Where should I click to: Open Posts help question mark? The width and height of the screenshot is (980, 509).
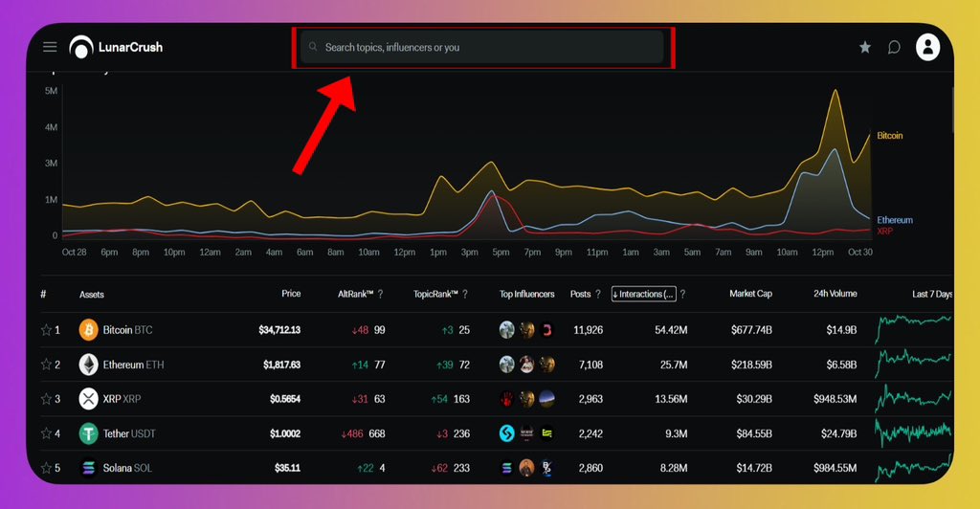[x=597, y=294]
